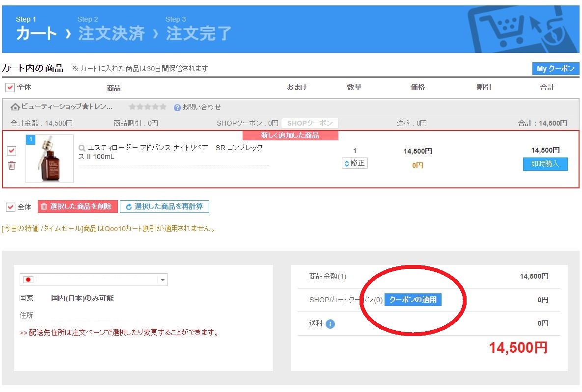The width and height of the screenshot is (582, 392).
Task: Go to the 注文決済 step
Action: 111,33
